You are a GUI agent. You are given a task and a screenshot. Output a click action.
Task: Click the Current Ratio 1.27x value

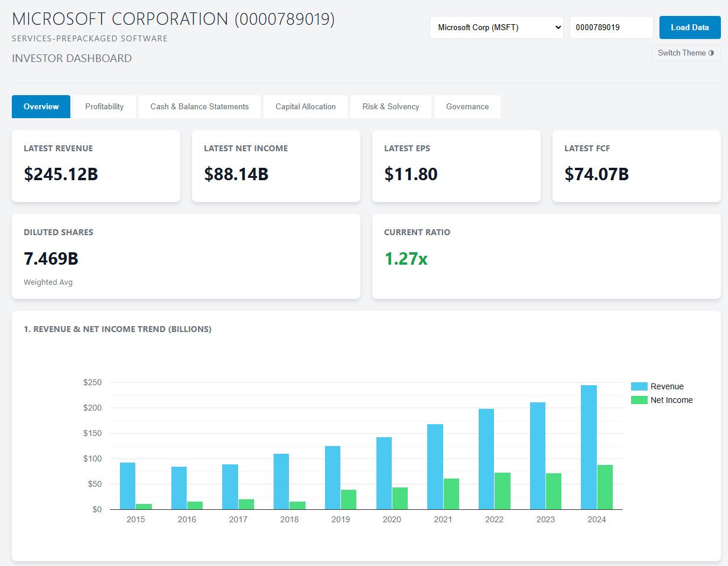click(405, 258)
